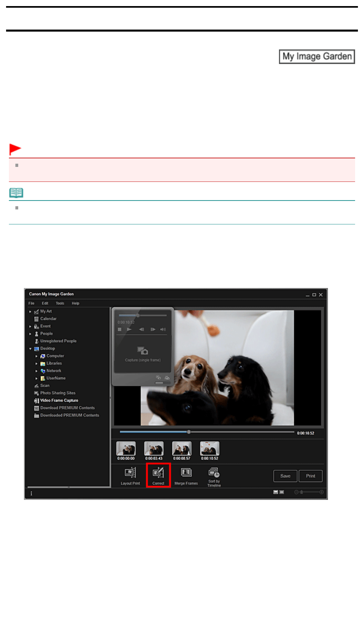The image size is (364, 636).
Task: Select captured frame at 0:00:08.57
Action: tap(182, 448)
